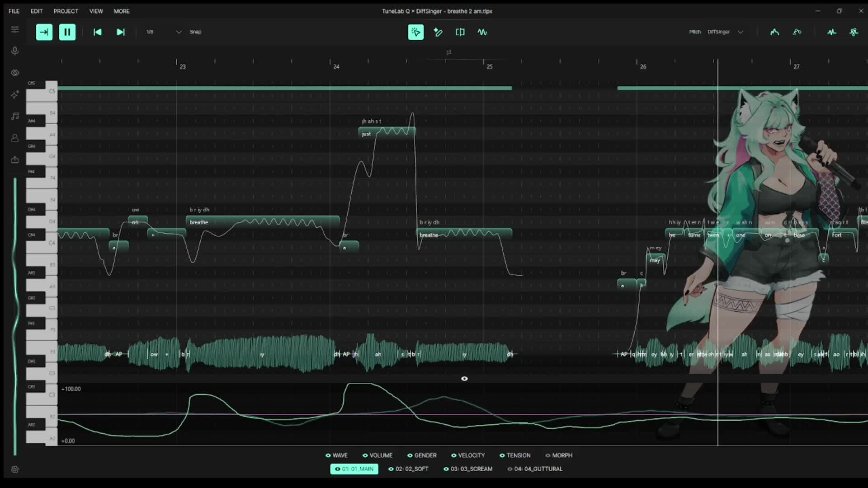Toggle the Snap option

195,32
